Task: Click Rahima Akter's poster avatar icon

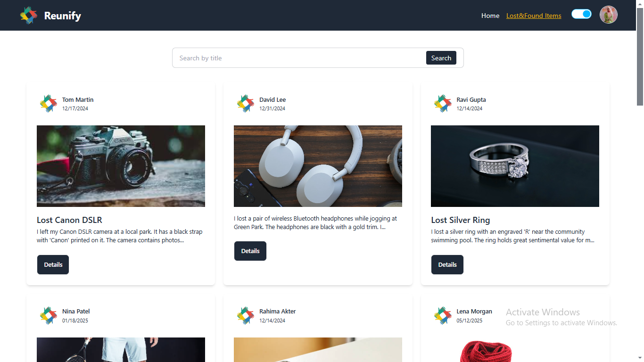Action: click(x=245, y=316)
